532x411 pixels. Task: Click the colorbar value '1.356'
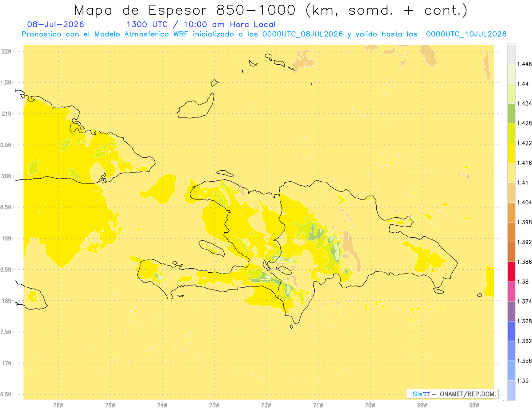(524, 361)
